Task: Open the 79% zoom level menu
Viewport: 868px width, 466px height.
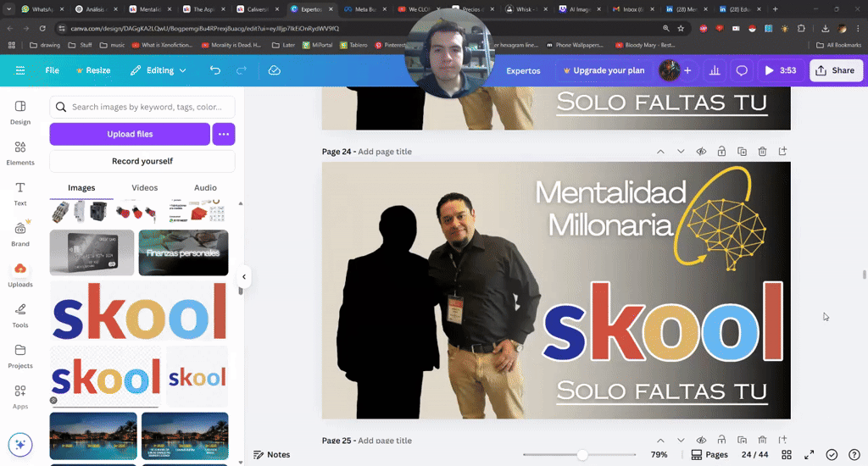Action: [x=659, y=454]
